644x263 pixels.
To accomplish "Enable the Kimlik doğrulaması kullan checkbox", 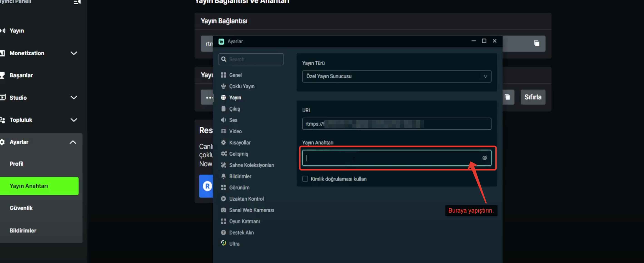I will point(305,179).
